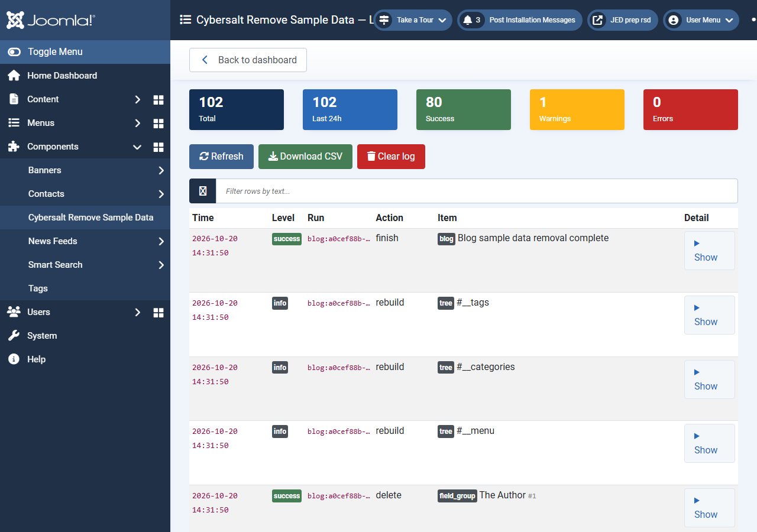757x532 pixels.
Task: Expand the Smart Search submenu chevron
Action: point(161,265)
